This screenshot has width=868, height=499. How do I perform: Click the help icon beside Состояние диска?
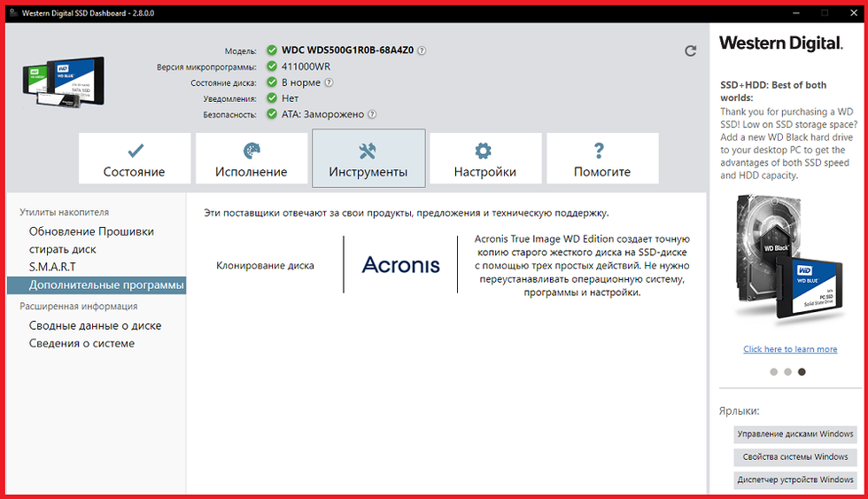click(329, 82)
